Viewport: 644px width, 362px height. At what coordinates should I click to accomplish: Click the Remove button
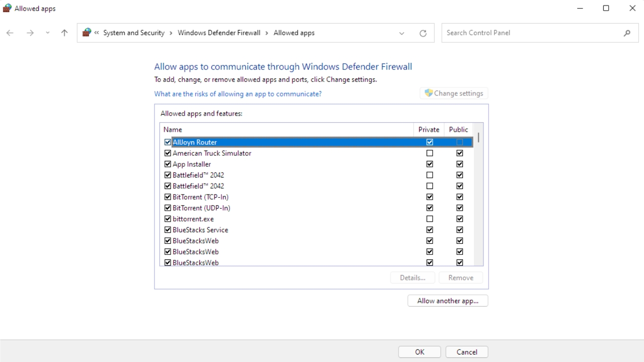click(x=461, y=278)
